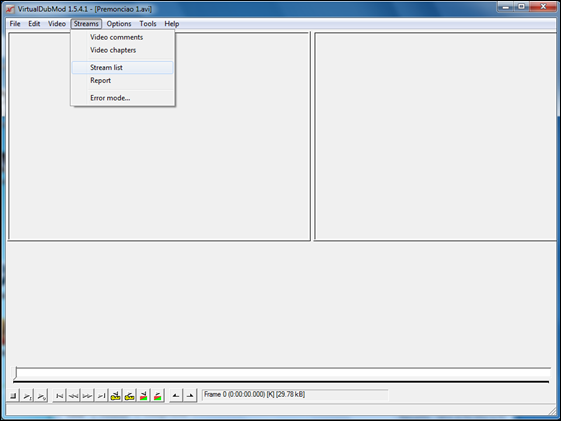
Task: Select Stream list menu entry
Action: (122, 68)
